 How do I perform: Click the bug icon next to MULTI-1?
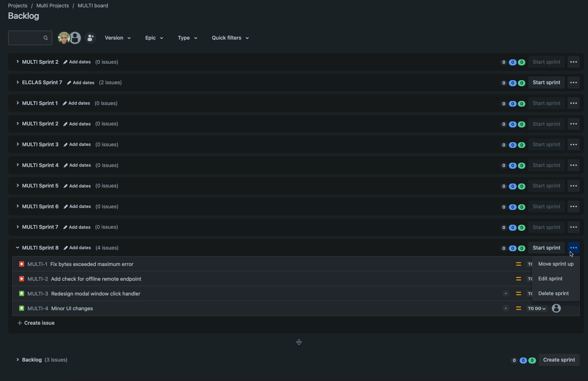pos(21,264)
